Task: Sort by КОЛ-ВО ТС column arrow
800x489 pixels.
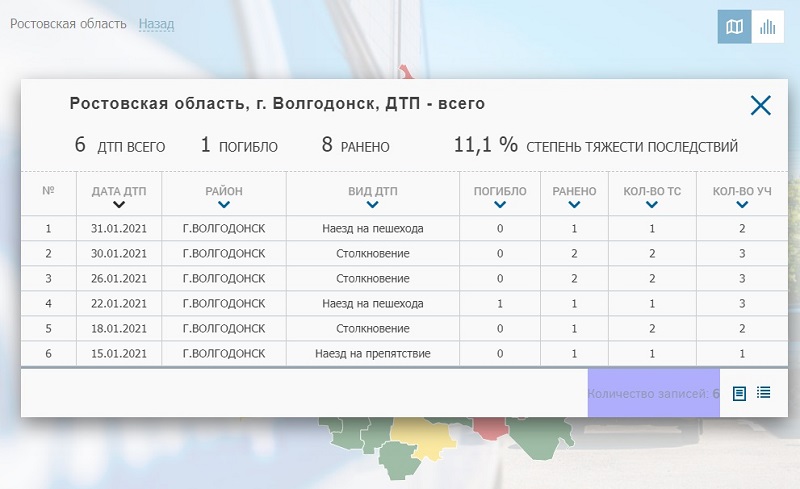Action: 652,205
